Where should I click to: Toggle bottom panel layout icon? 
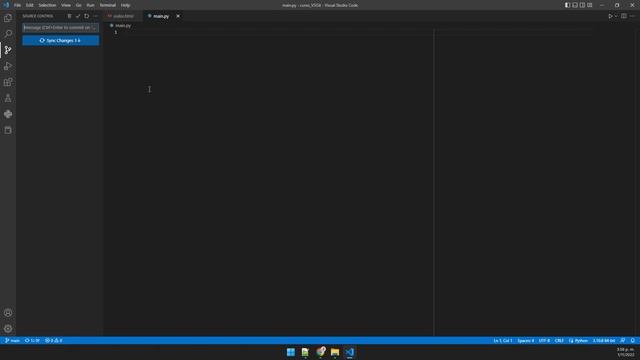(x=575, y=5)
